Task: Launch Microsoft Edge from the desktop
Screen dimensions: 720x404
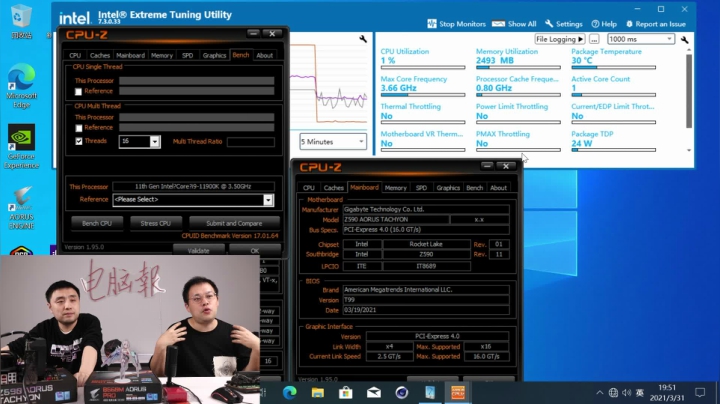Action: [21, 85]
